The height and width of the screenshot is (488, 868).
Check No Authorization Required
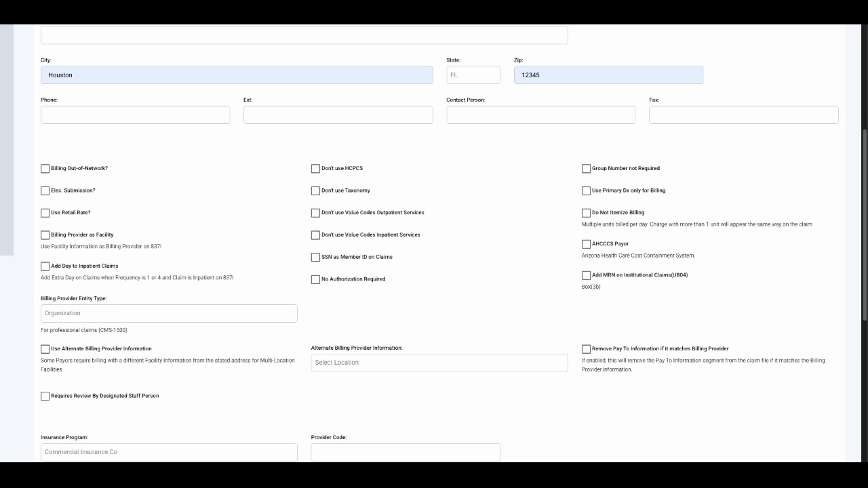[315, 279]
